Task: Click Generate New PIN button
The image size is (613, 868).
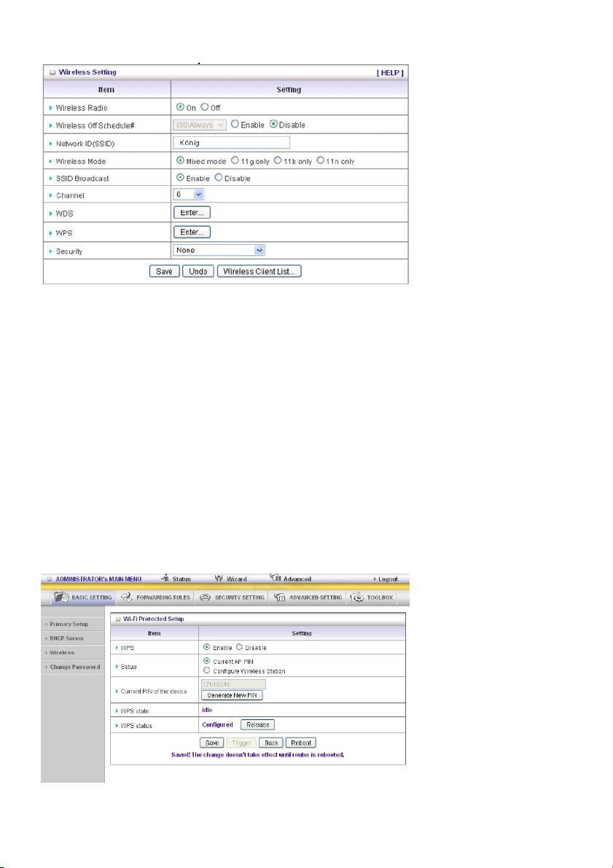Action: coord(232,695)
